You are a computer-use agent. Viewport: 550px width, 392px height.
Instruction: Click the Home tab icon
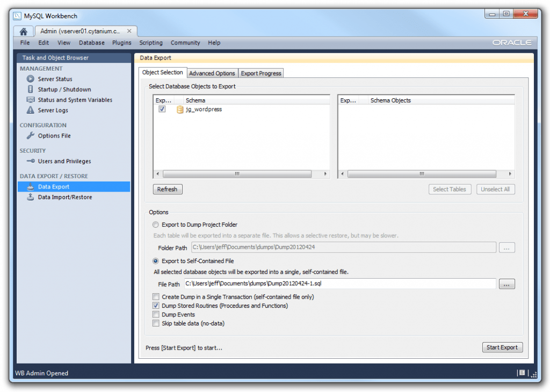tap(23, 31)
